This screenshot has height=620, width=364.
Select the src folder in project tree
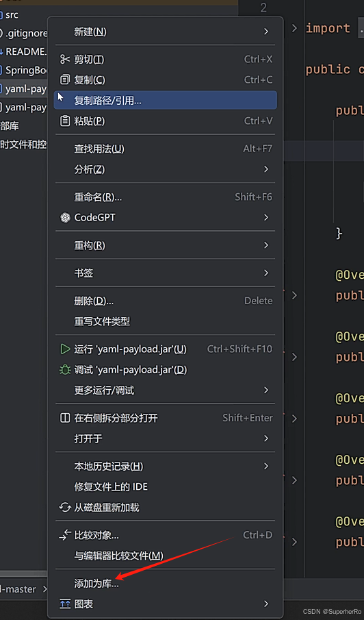pos(12,15)
